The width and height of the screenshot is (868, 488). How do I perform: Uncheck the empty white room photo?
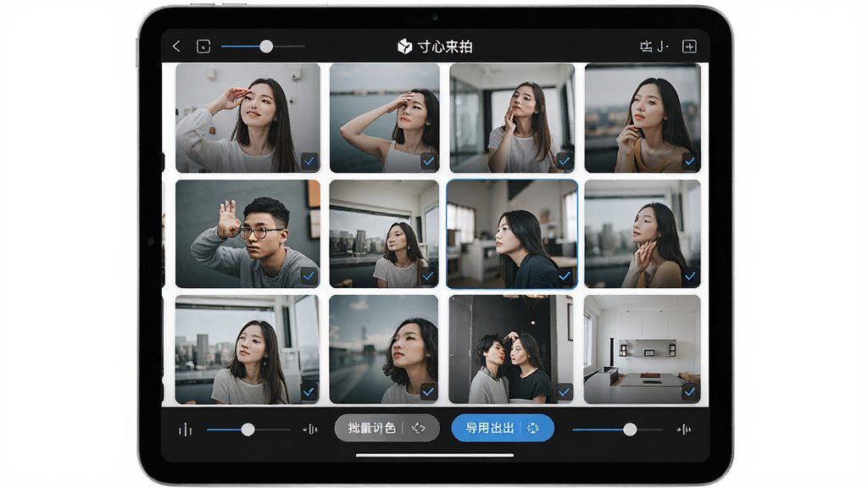point(689,391)
